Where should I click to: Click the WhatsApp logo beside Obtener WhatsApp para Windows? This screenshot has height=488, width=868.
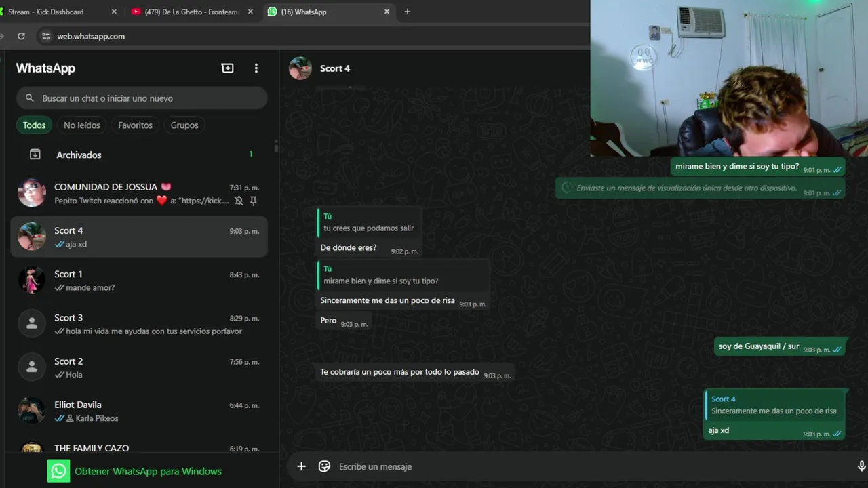pyautogui.click(x=59, y=471)
